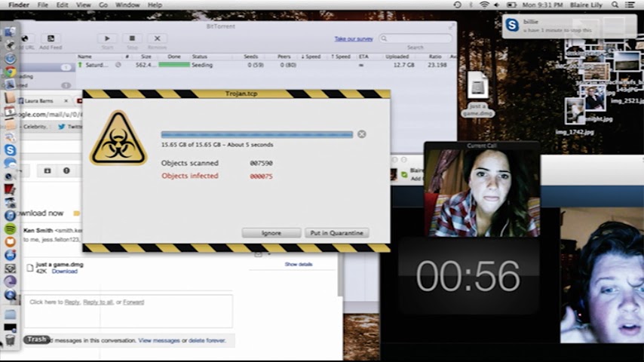Viewport: 644px width, 362px height.
Task: Open the File menu
Action: pos(43,5)
